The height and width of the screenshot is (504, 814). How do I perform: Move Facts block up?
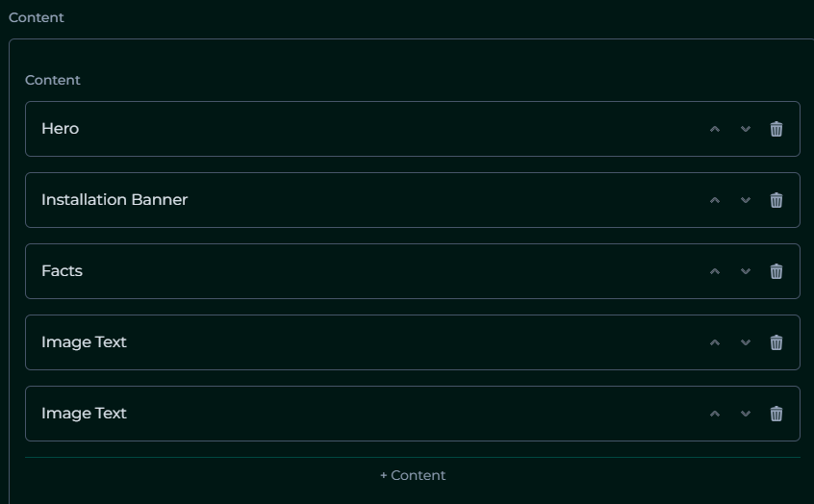point(715,271)
